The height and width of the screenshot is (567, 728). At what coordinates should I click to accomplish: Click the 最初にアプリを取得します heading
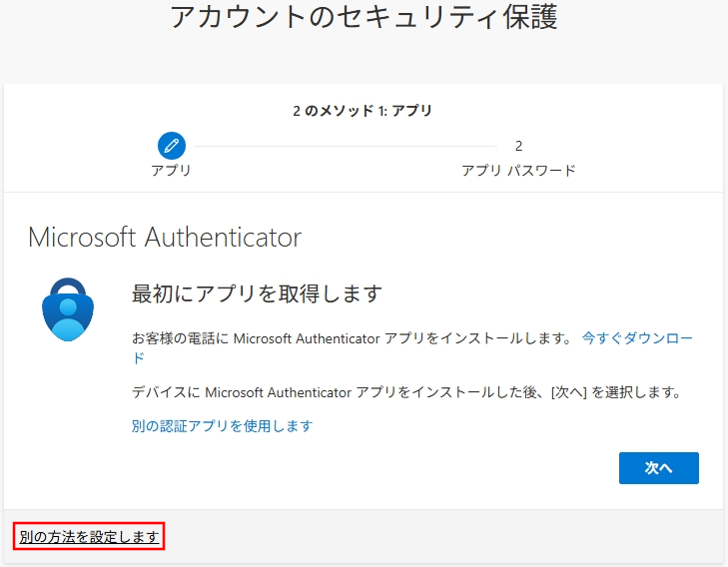pyautogui.click(x=257, y=293)
